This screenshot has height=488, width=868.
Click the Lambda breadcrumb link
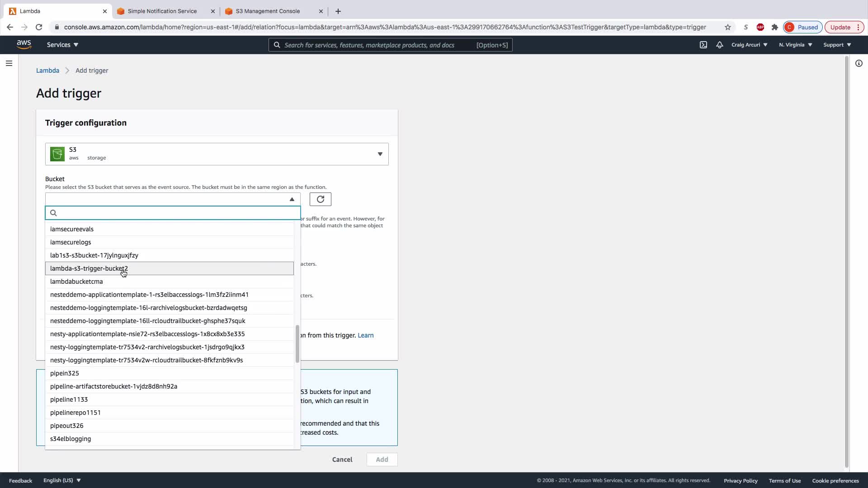tap(47, 70)
